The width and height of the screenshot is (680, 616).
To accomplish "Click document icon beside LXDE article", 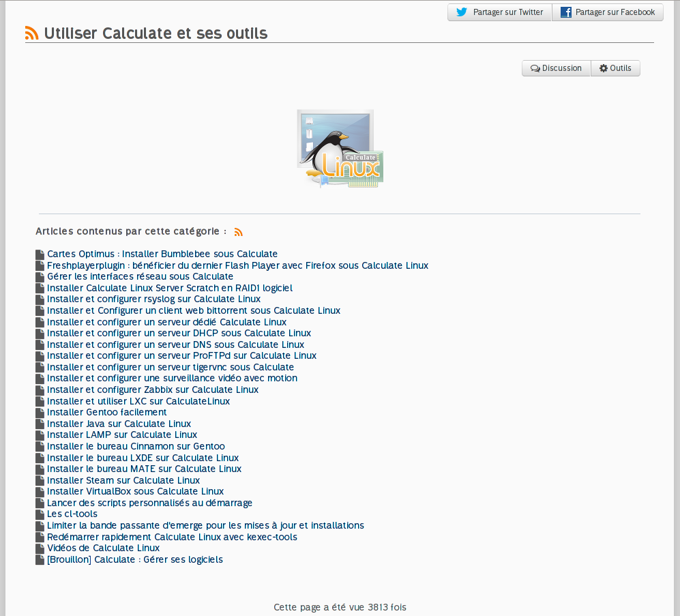I will click(40, 458).
